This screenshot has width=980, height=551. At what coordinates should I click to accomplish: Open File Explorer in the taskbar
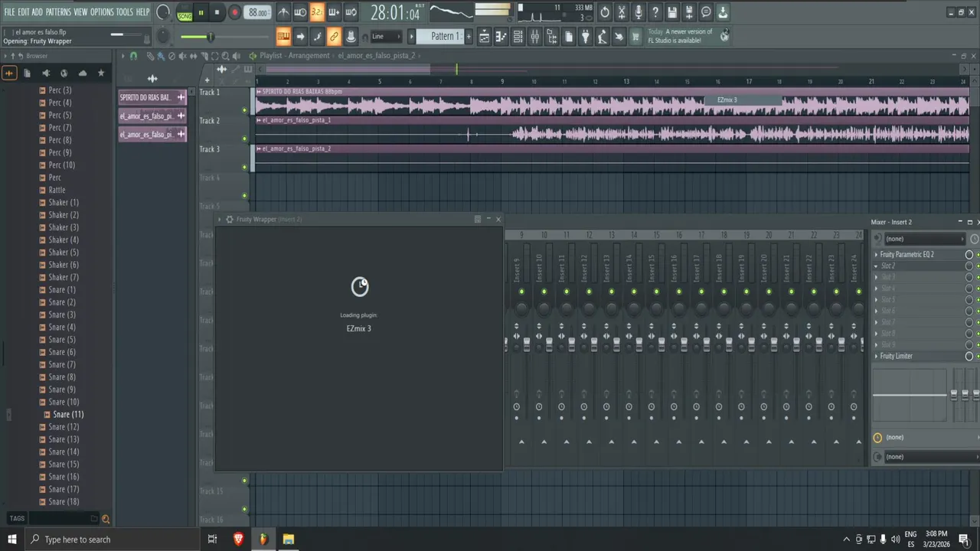(288, 540)
